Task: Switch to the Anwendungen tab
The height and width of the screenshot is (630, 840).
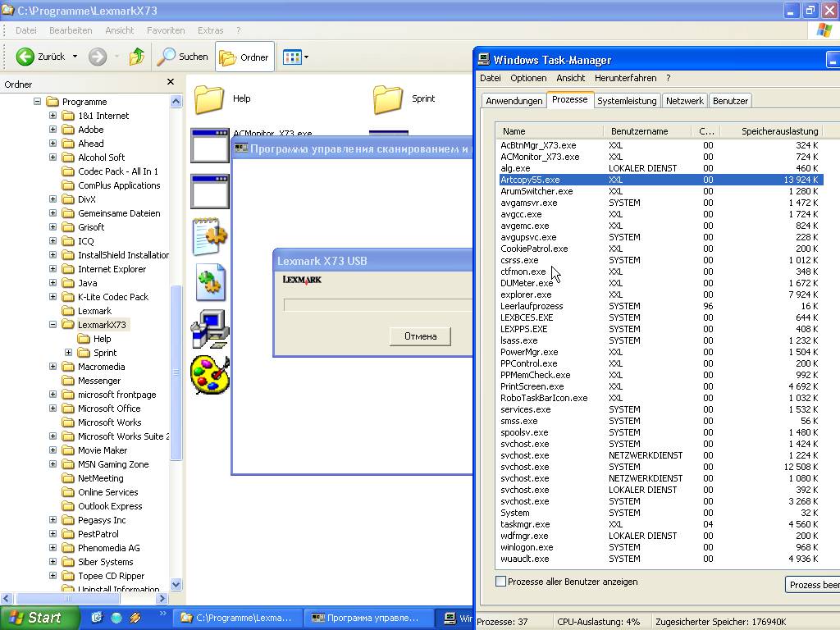Action: tap(514, 101)
